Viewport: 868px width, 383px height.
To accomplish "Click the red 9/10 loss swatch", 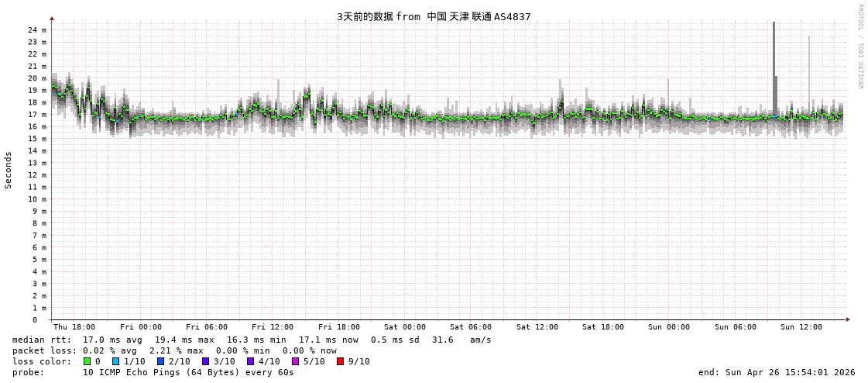I will tap(340, 361).
